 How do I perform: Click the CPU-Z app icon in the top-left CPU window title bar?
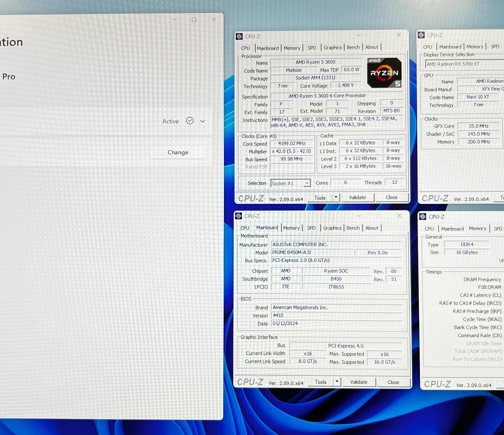(239, 37)
